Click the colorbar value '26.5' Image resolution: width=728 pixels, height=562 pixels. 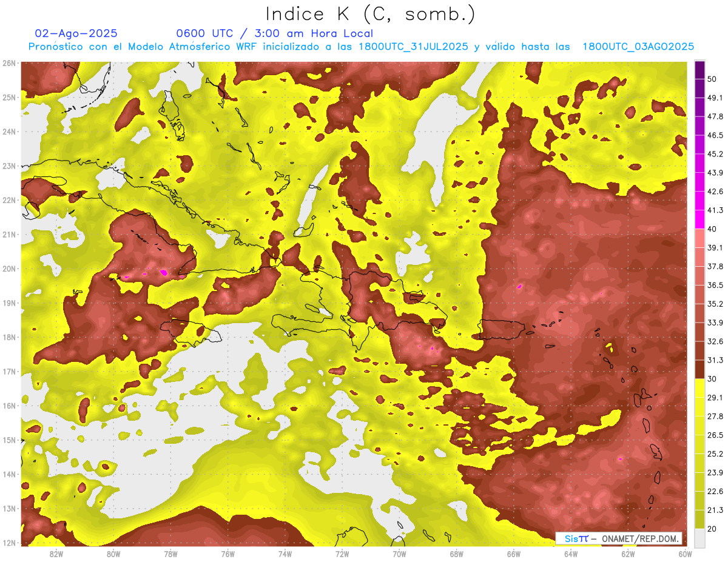(715, 435)
